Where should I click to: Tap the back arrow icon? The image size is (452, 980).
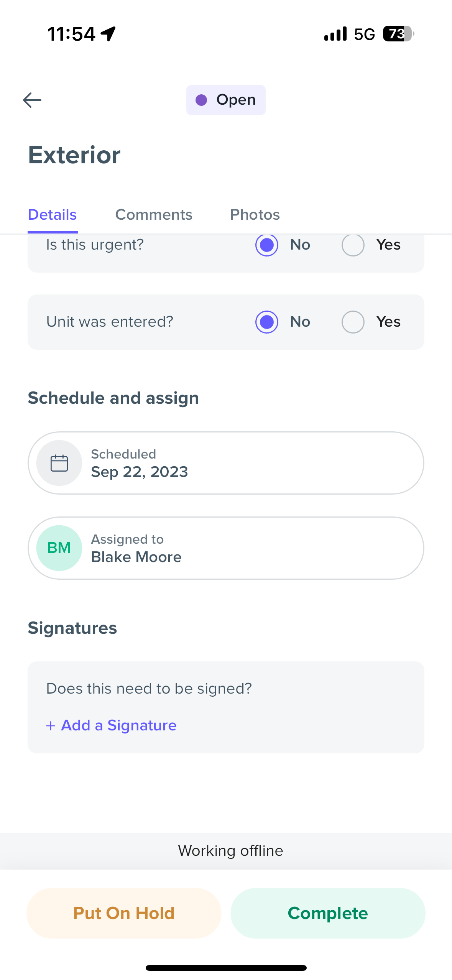(32, 100)
